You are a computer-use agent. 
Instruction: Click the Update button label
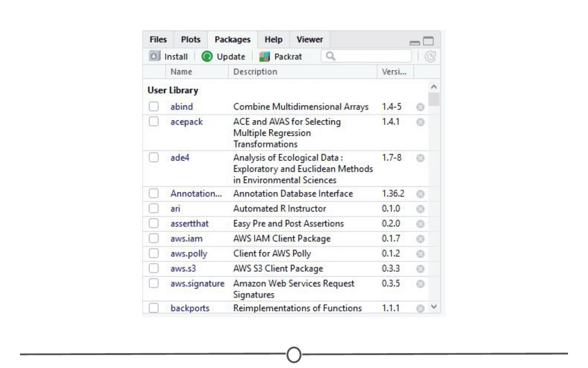231,57
